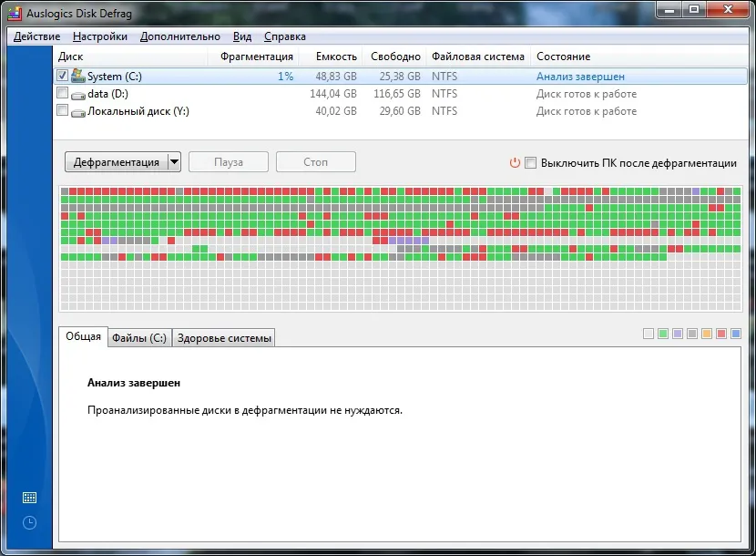The width and height of the screenshot is (756, 556).
Task: Click the 116,65 GB free value
Action: coord(397,94)
